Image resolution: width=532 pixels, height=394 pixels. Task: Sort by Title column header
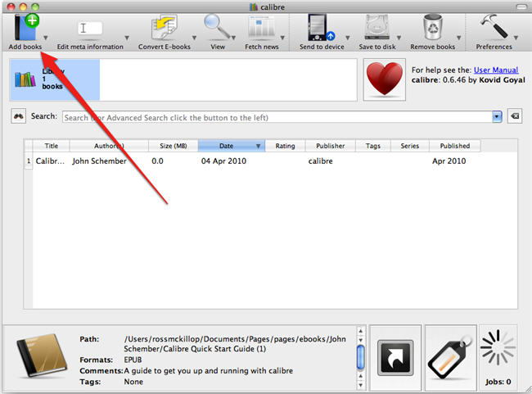(52, 146)
